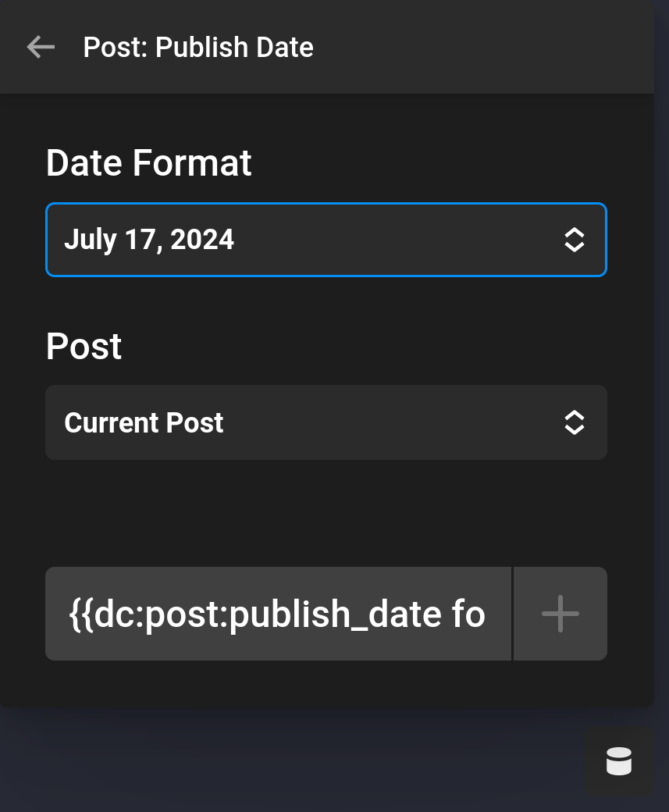Screen dimensions: 669x812
Task: Click the Post: Publish Date header title
Action: point(197,47)
